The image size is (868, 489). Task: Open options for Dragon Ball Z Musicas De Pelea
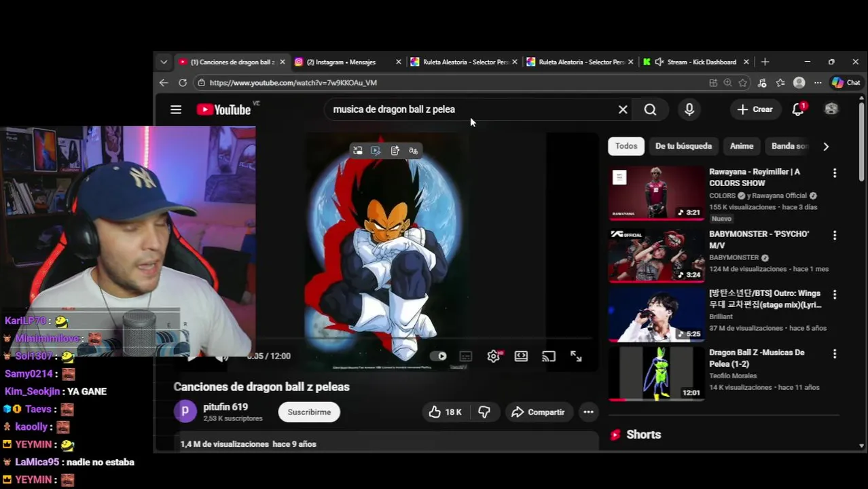[x=835, y=354]
